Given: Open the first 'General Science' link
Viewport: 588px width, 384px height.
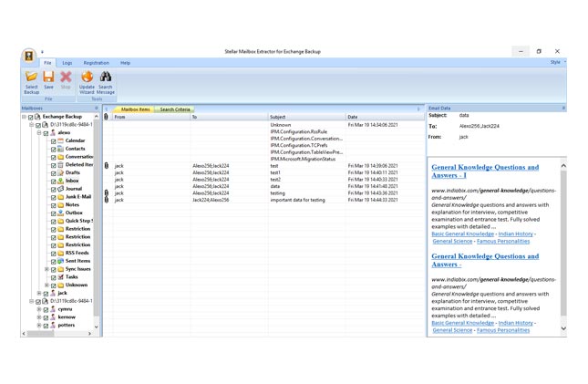Looking at the screenshot, I should pyautogui.click(x=452, y=241).
